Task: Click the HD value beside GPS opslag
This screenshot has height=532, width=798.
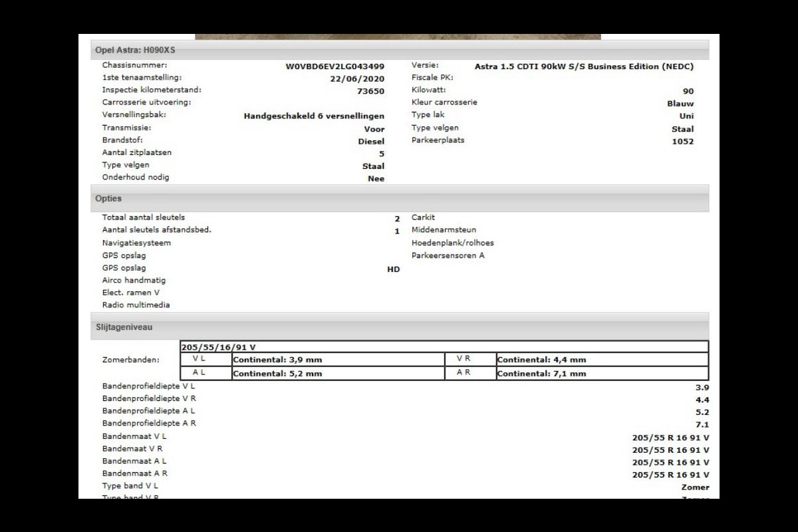Action: point(393,269)
